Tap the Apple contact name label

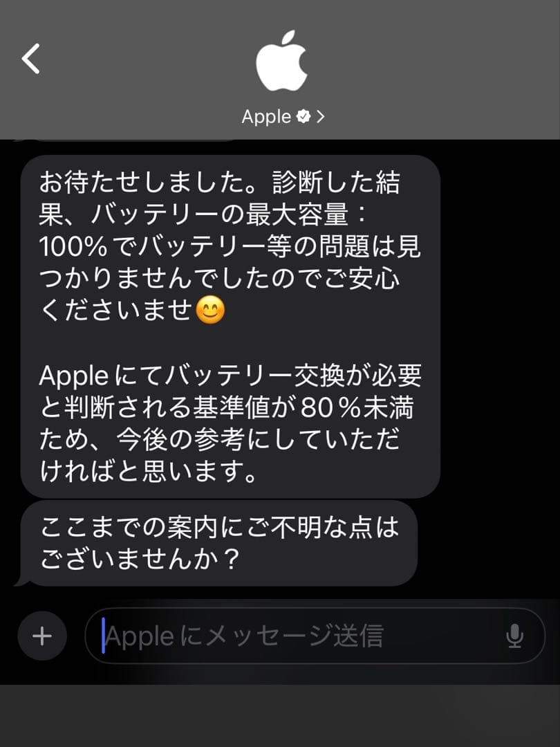[x=265, y=117]
